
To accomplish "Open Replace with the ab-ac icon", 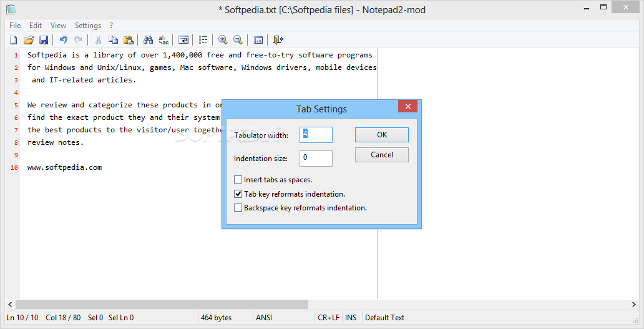I will tap(163, 40).
